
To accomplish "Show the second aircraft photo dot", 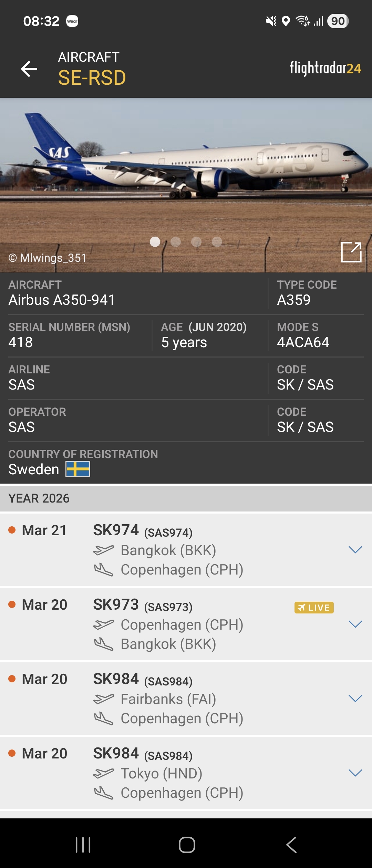I will tap(176, 242).
